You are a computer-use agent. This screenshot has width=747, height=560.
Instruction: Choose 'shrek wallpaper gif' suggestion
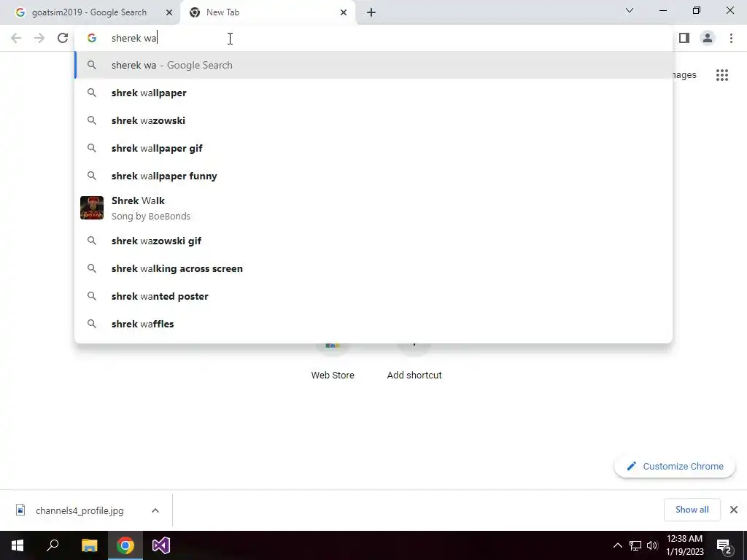coord(373,148)
